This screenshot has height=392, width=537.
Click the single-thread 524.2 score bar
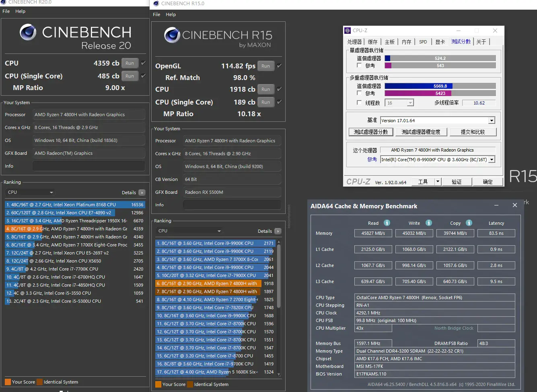(440, 58)
